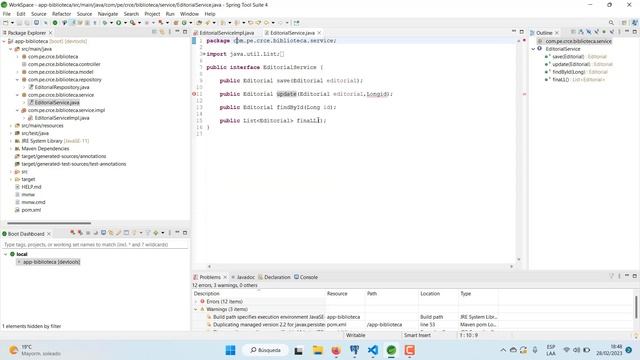Image resolution: width=640 pixels, height=360 pixels.
Task: Toggle Link with Editor in Package Explorer
Action: 162,32
